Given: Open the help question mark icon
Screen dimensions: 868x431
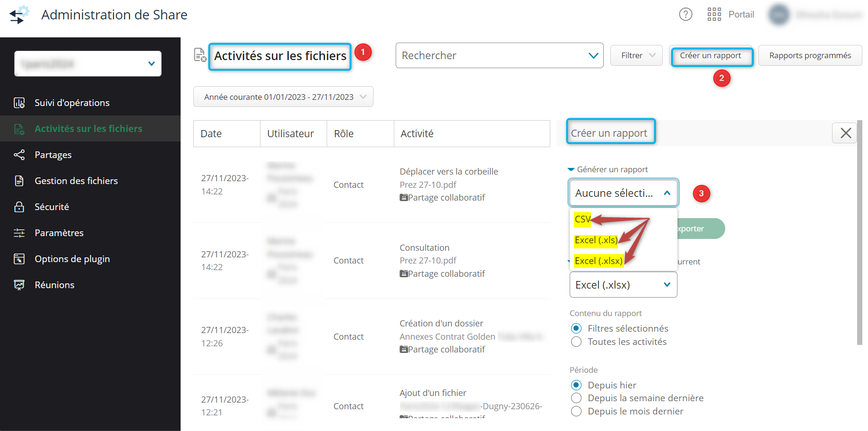Looking at the screenshot, I should point(685,15).
